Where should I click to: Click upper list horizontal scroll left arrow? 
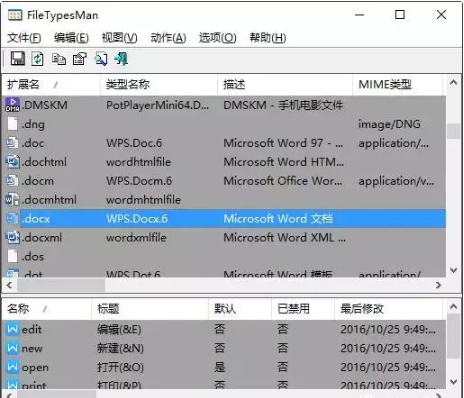(x=9, y=285)
